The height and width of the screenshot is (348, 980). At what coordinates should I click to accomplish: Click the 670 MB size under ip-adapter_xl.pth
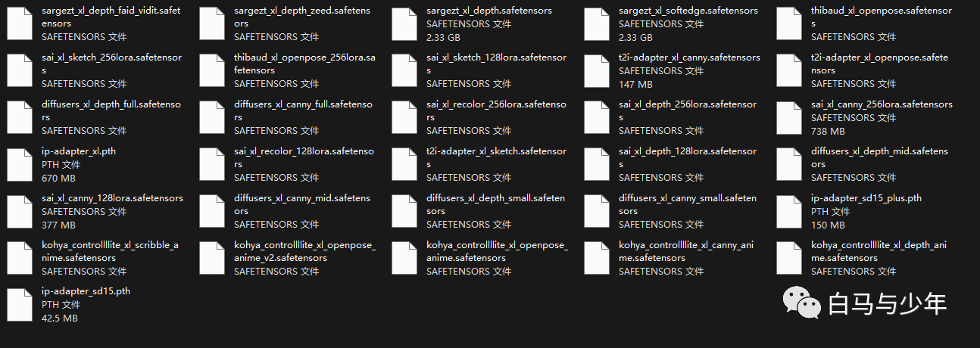58,179
